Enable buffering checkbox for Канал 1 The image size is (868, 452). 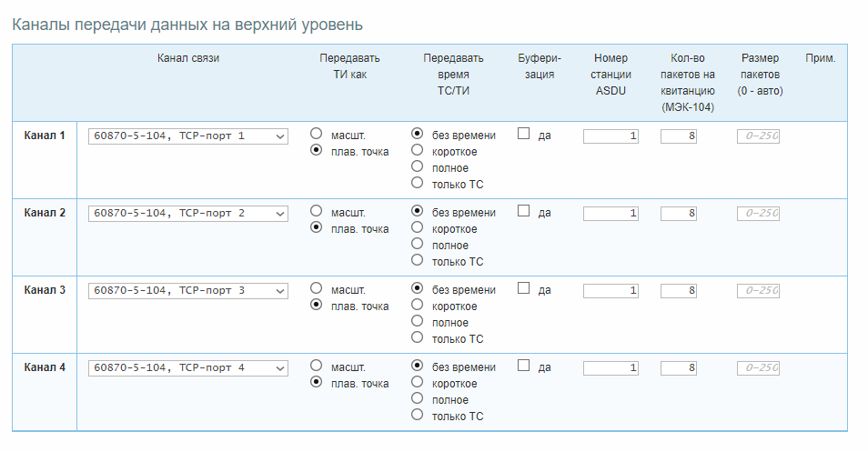point(524,134)
